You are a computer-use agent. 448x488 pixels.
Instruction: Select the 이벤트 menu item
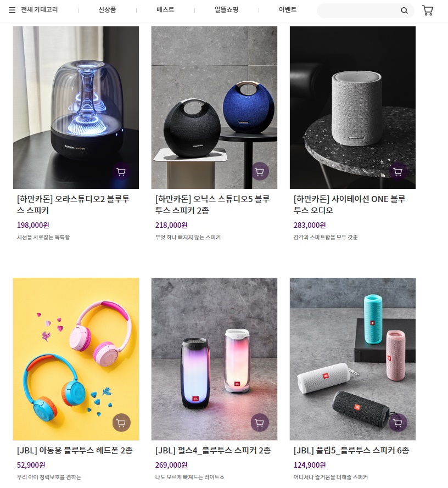[x=287, y=10]
